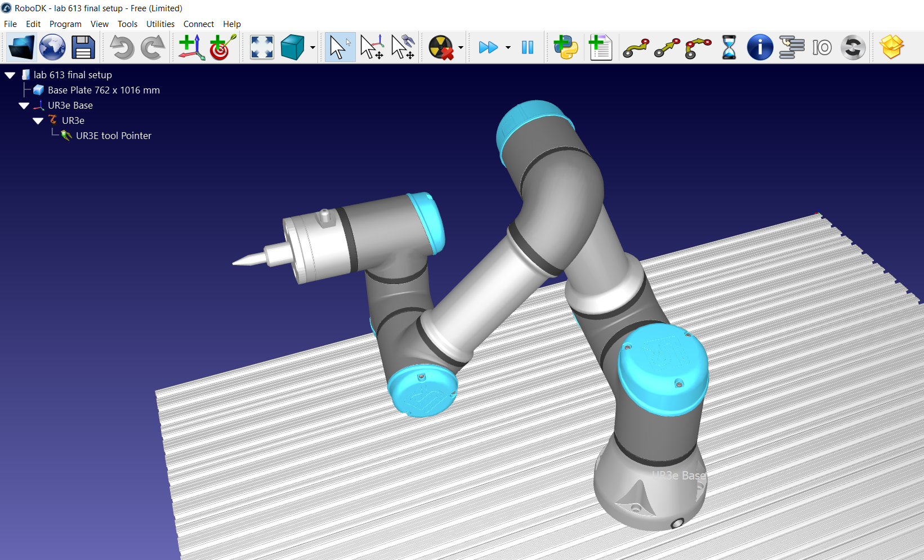Fit all objects in the view
924x560 pixels.
point(262,47)
